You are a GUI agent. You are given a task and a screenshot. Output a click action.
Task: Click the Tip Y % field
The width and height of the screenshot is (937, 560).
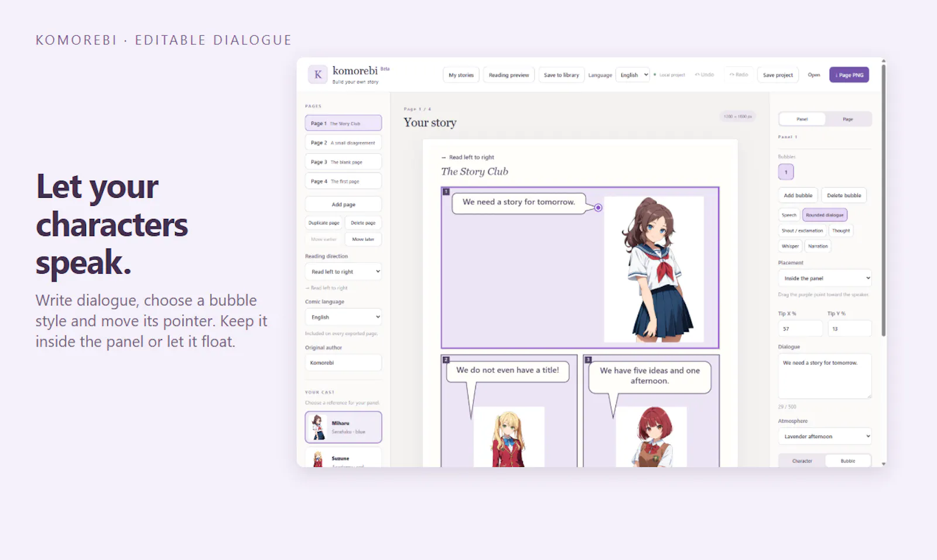[849, 328]
